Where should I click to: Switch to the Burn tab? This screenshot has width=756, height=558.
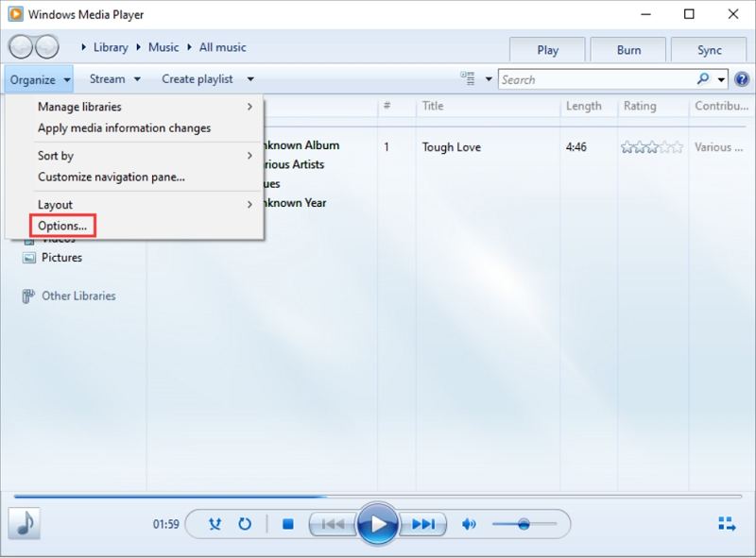coord(628,49)
